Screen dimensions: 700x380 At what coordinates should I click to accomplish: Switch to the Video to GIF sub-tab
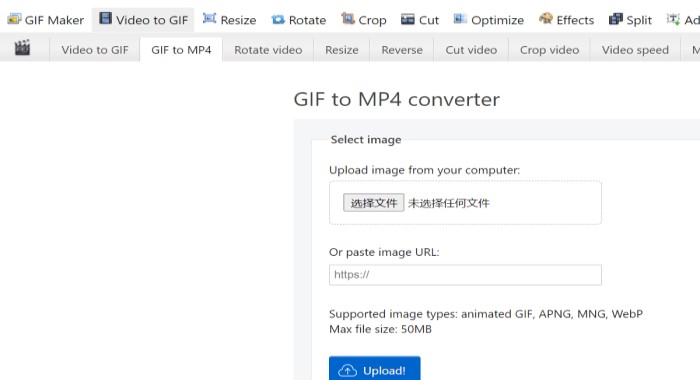point(95,50)
